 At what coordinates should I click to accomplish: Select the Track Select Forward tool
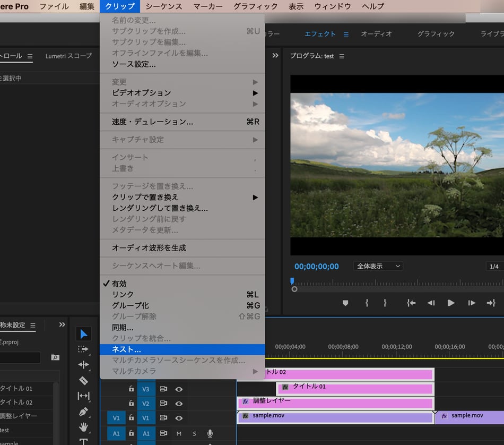click(83, 349)
